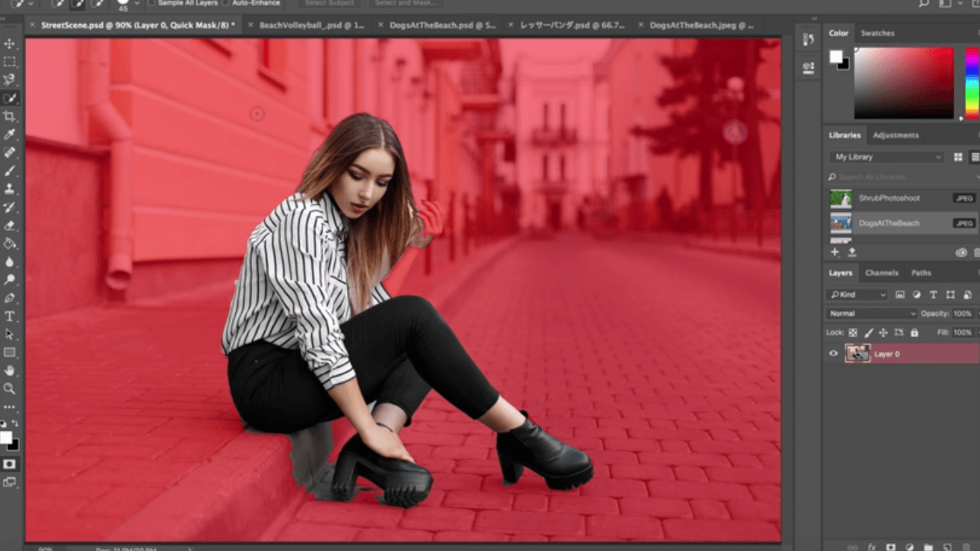Toggle visibility of Layer 0
This screenshot has height=551, width=980.
point(832,353)
